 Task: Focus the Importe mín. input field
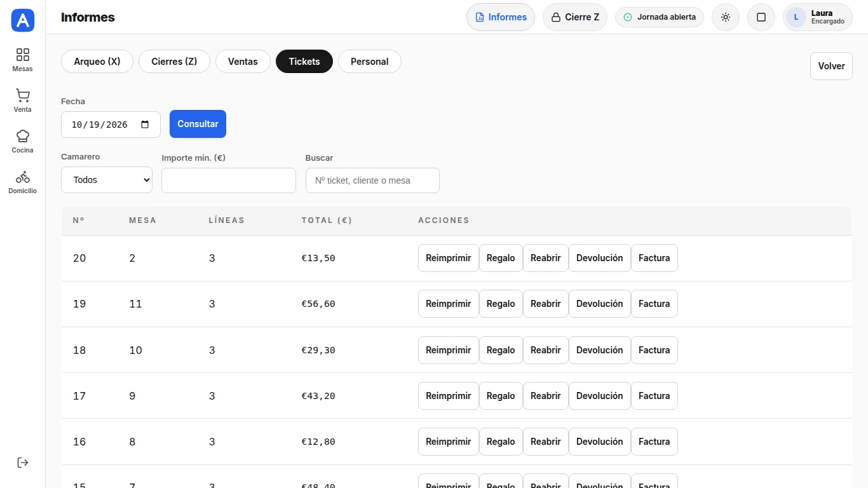229,180
